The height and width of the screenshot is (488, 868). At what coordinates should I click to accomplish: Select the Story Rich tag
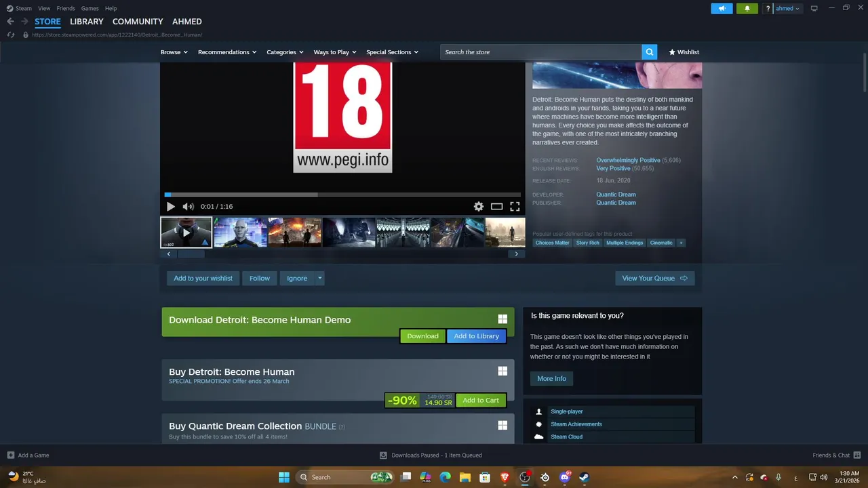(x=587, y=243)
